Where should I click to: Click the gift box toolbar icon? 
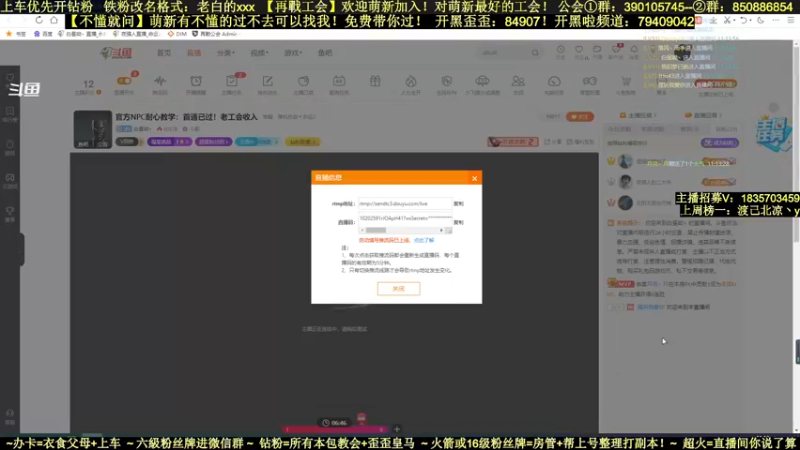[375, 81]
